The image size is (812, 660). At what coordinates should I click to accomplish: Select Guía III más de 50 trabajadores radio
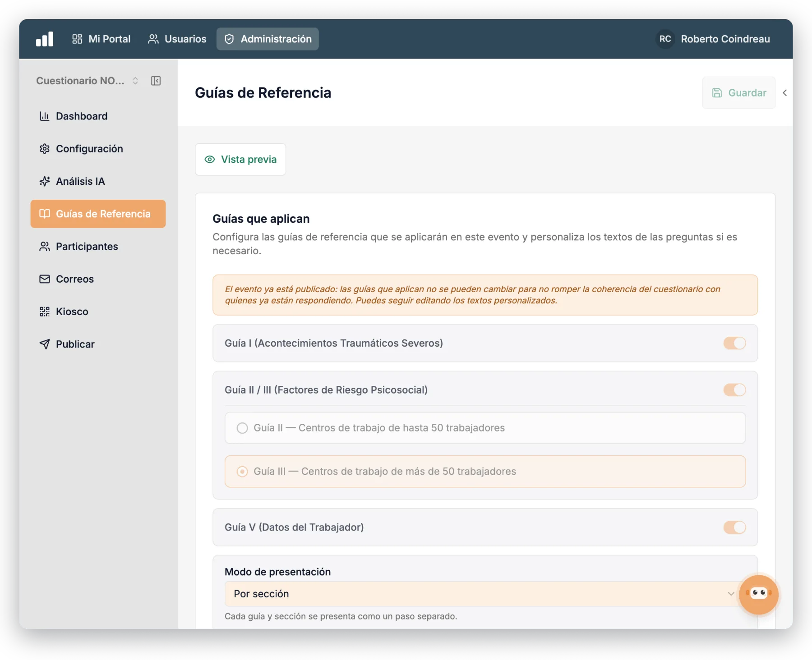pos(242,472)
